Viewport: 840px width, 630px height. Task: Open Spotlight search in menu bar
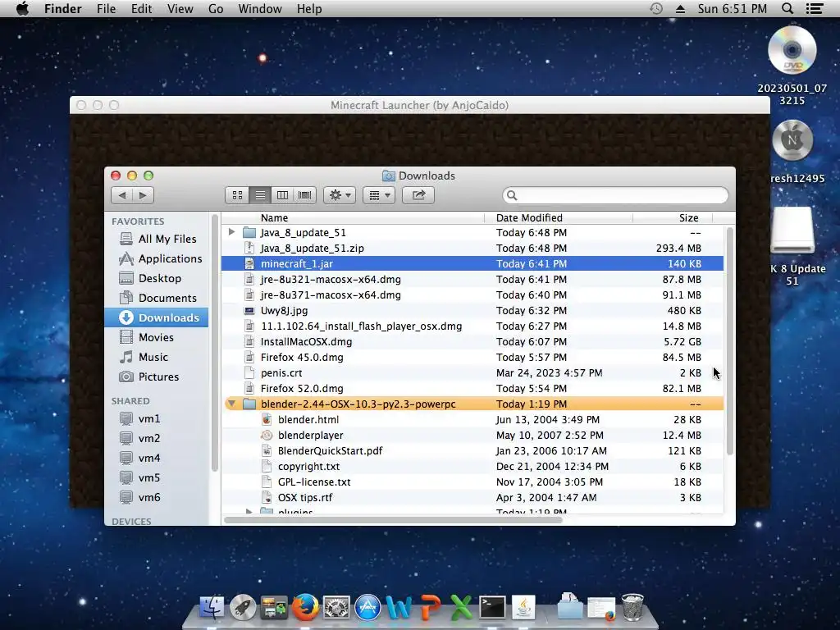(x=787, y=8)
